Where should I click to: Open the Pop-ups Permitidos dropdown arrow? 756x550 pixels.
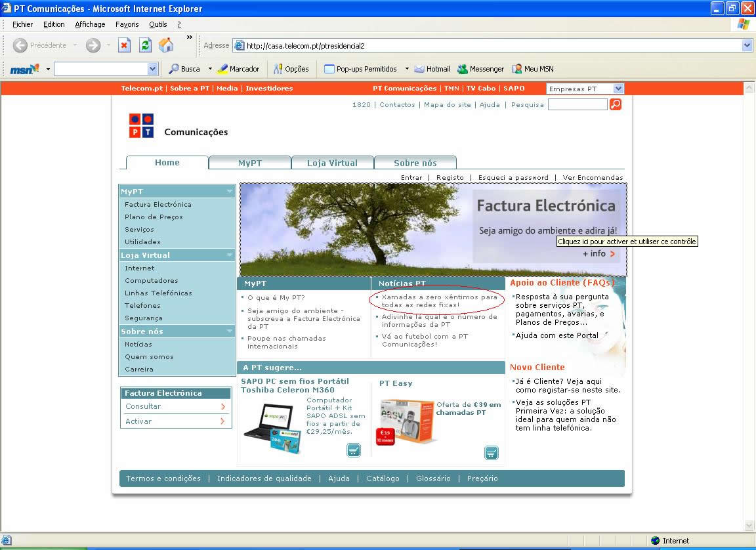pos(406,69)
